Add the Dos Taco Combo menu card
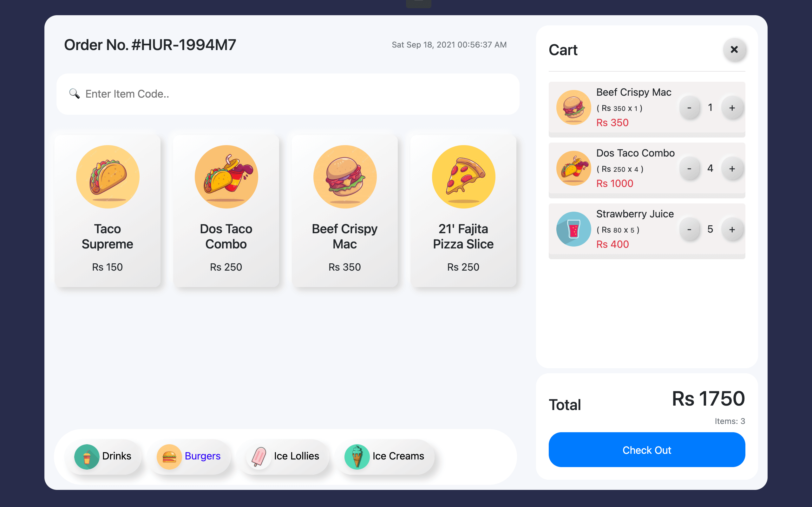 [226, 211]
